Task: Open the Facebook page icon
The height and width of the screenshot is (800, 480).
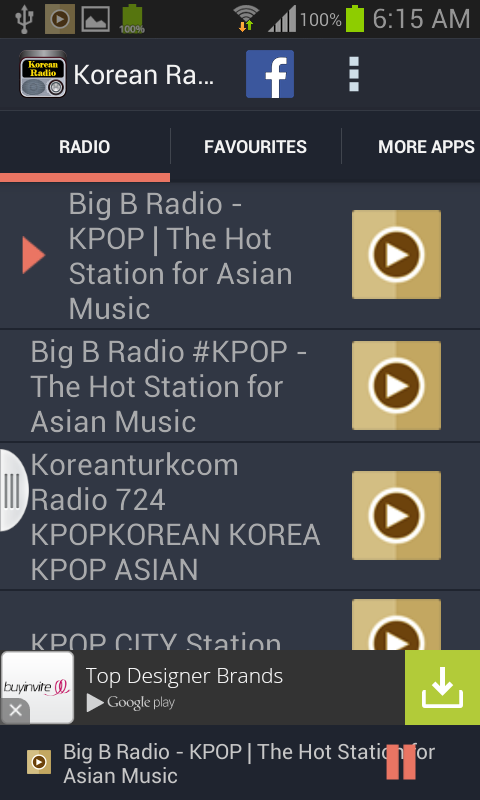Action: [270, 74]
